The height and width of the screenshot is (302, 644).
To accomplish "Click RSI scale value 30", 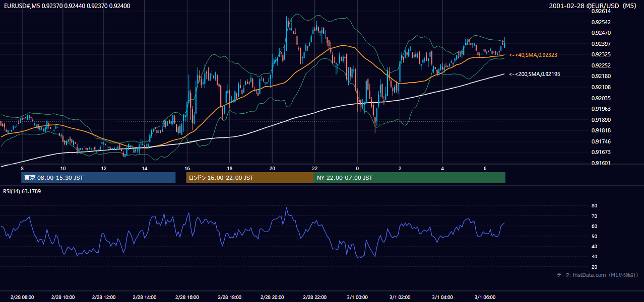I will [x=594, y=257].
